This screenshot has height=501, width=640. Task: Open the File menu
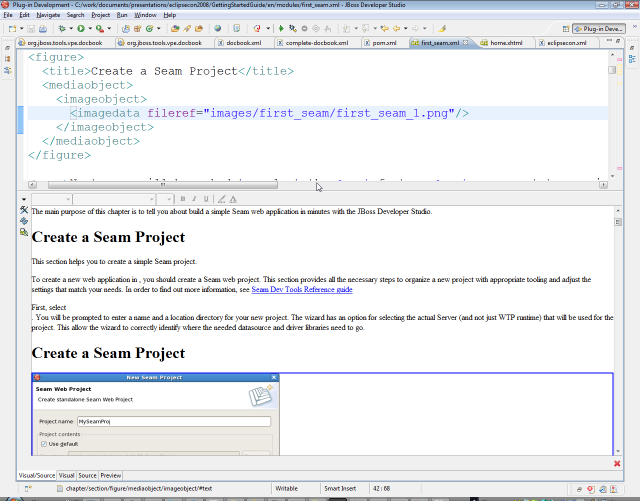point(8,15)
